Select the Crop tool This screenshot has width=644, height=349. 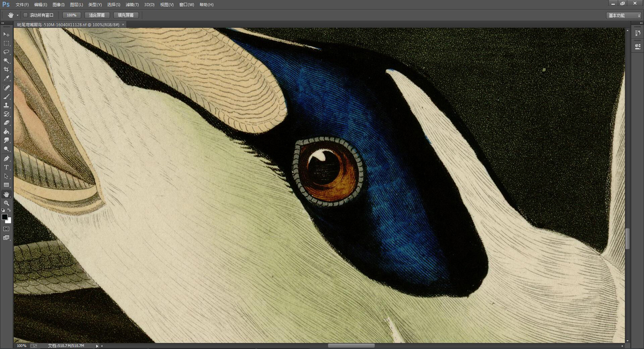point(6,69)
